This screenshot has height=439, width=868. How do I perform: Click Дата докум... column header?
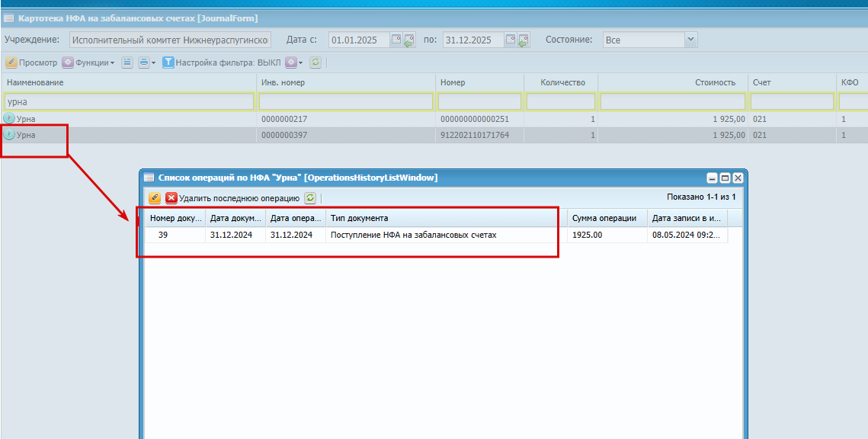pos(235,218)
